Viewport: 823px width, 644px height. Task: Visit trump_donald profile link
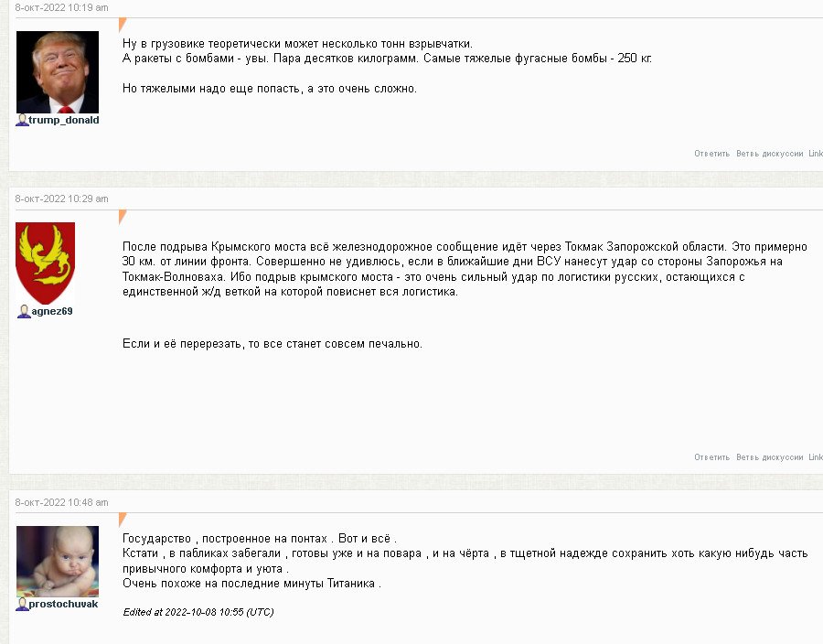click(x=63, y=120)
